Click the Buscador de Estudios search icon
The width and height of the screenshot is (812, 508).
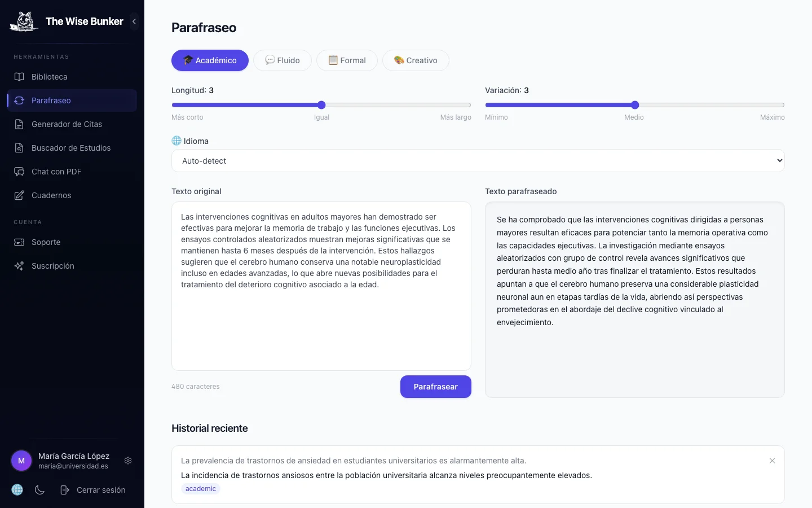pyautogui.click(x=19, y=148)
